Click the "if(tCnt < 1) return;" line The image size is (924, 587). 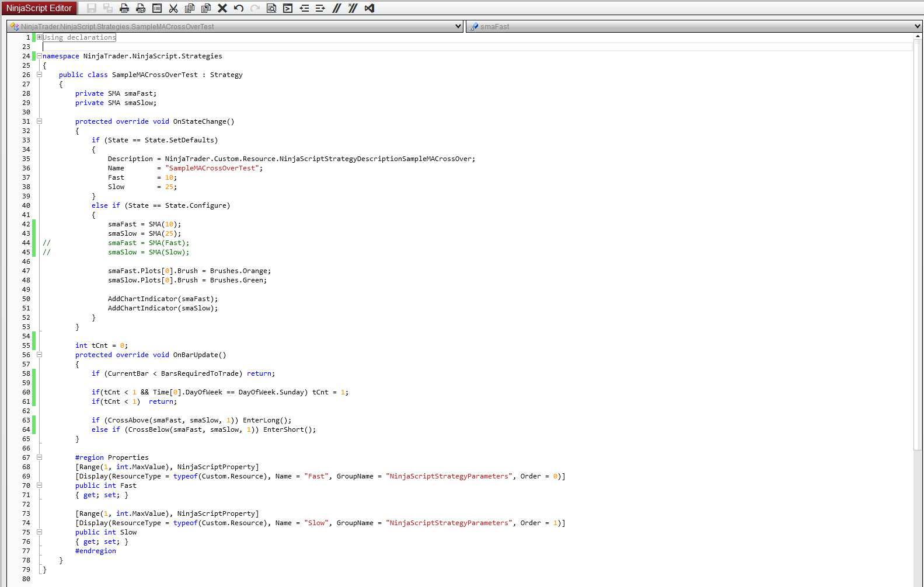point(134,401)
